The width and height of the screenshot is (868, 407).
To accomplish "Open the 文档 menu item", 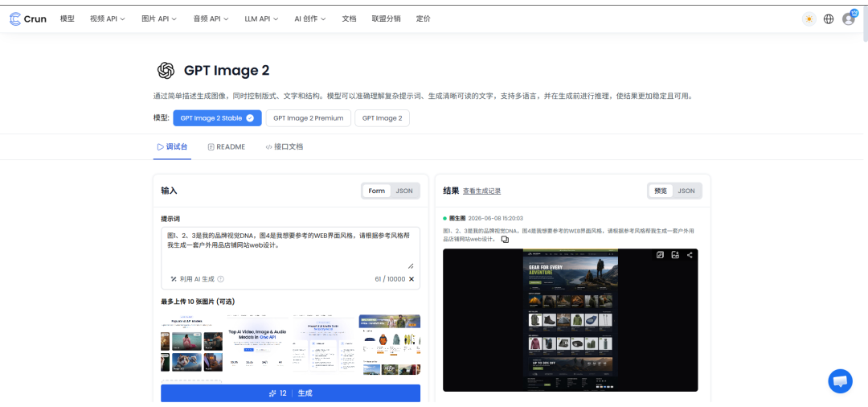I will (350, 18).
